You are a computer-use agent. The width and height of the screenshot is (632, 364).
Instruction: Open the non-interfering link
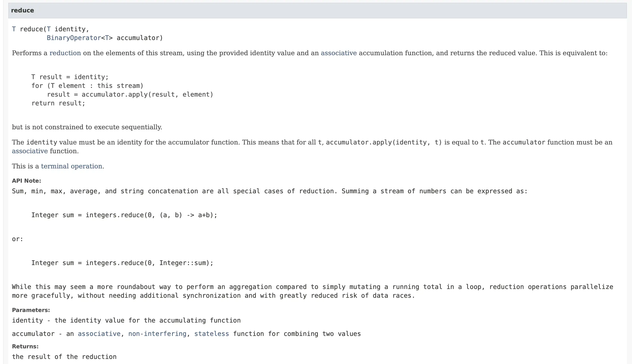pyautogui.click(x=157, y=334)
